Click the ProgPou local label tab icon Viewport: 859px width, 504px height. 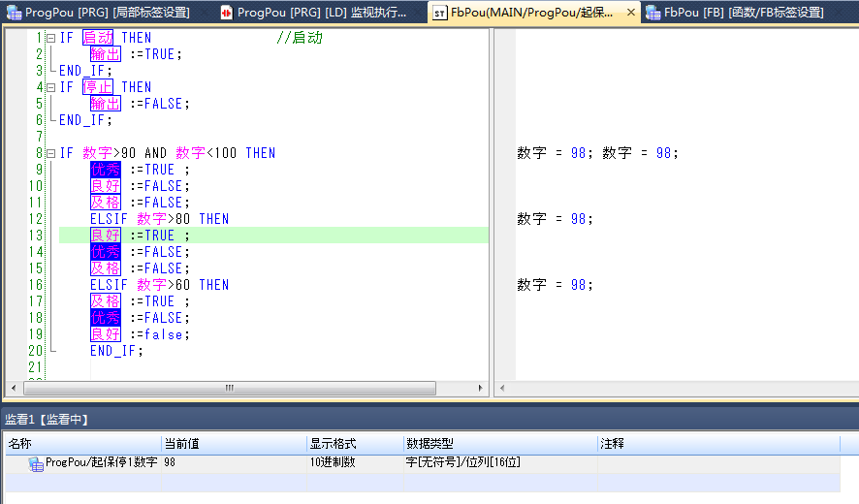tap(14, 13)
